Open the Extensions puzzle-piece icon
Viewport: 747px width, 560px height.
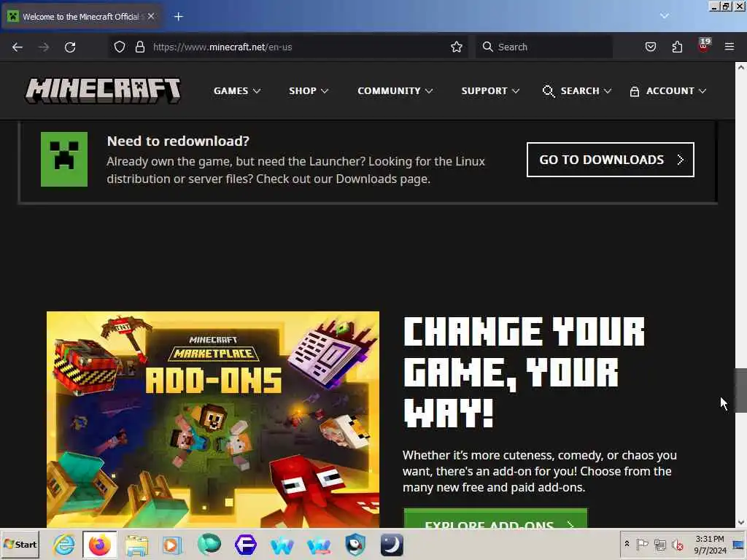(x=677, y=47)
